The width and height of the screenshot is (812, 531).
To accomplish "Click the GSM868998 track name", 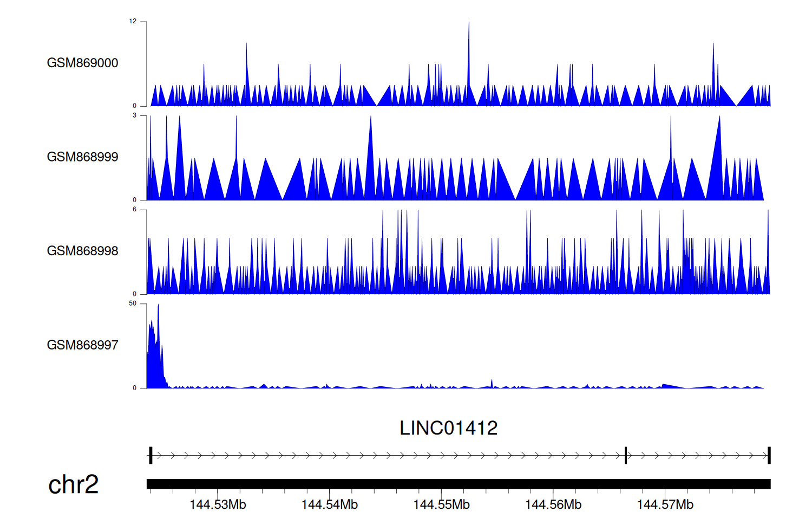I will (x=82, y=251).
